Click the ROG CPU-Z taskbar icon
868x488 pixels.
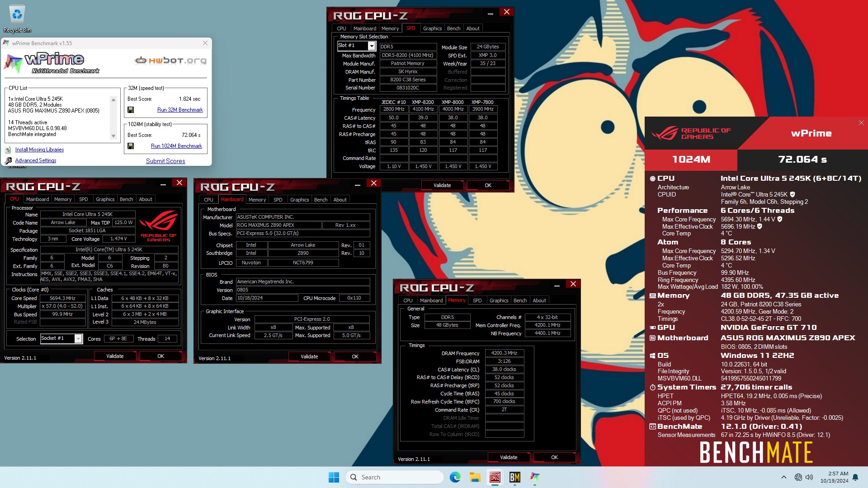pyautogui.click(x=495, y=477)
